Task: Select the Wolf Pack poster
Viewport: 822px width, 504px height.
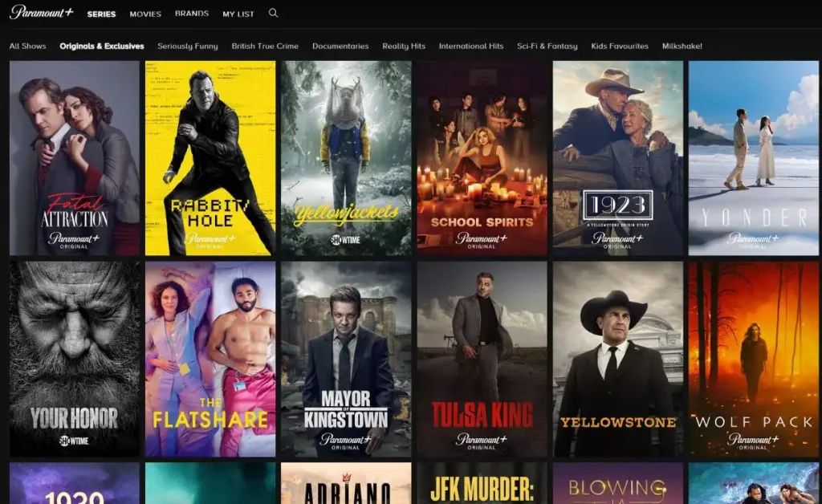Action: coord(754,360)
